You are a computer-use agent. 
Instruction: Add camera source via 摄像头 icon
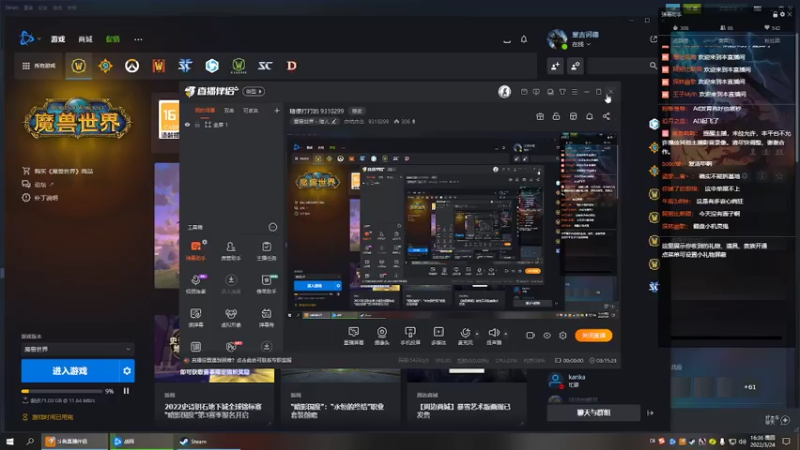click(x=382, y=336)
